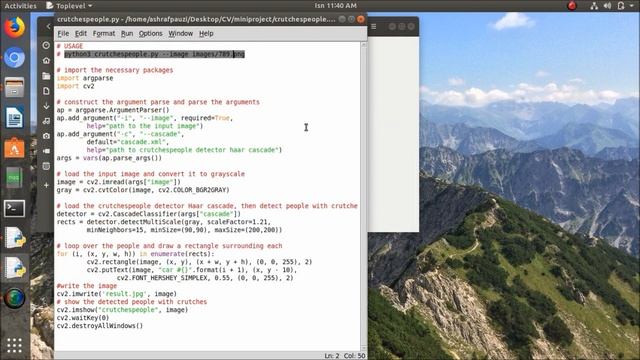Click the globe application icon in dock
Image resolution: width=640 pixels, height=360 pixels.
coord(14,298)
